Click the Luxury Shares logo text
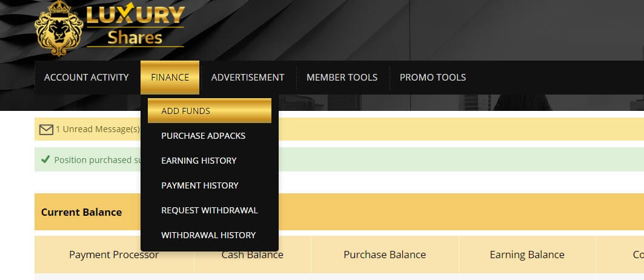 pyautogui.click(x=134, y=27)
